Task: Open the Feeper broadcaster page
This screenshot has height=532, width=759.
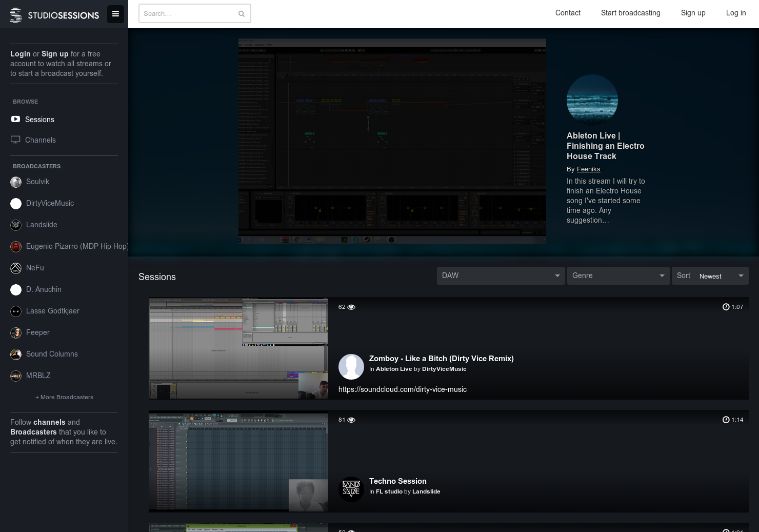Action: click(x=38, y=332)
